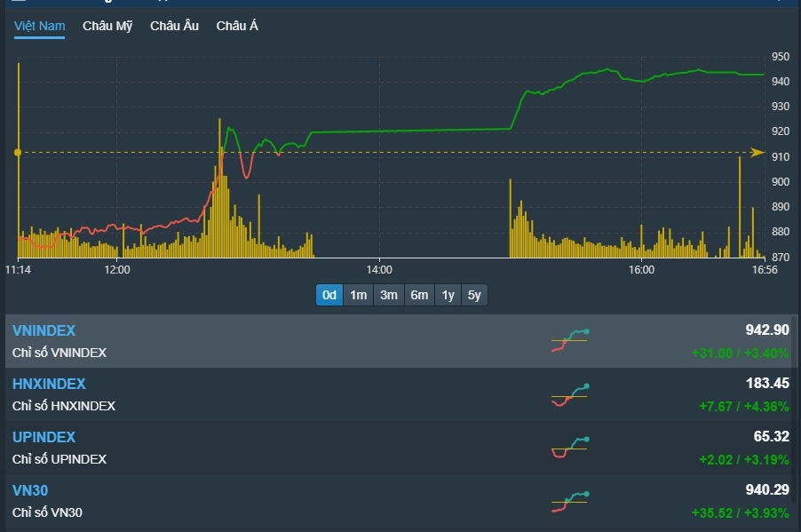Click the 14:00 marker on time axis

pyautogui.click(x=378, y=269)
